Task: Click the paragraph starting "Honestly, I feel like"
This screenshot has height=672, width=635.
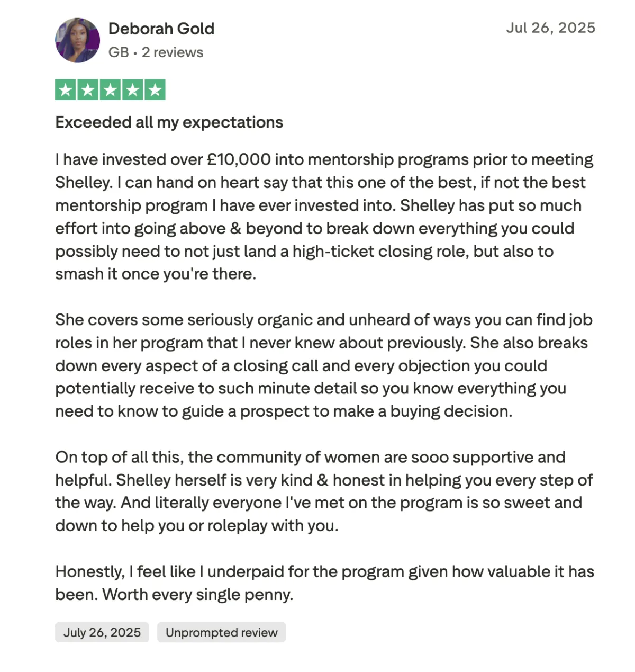Action: tap(324, 583)
